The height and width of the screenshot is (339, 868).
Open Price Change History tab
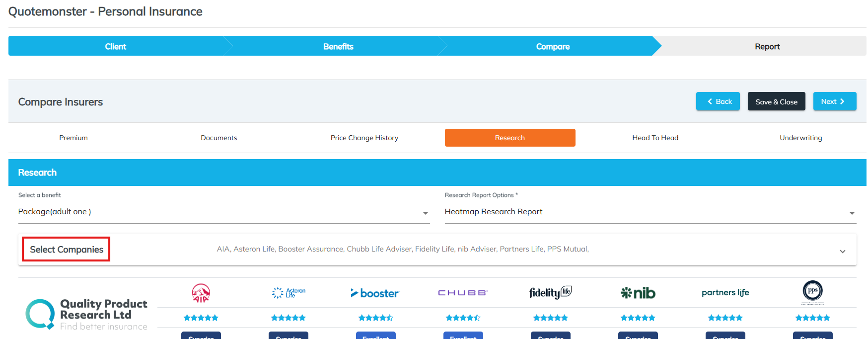pyautogui.click(x=364, y=138)
